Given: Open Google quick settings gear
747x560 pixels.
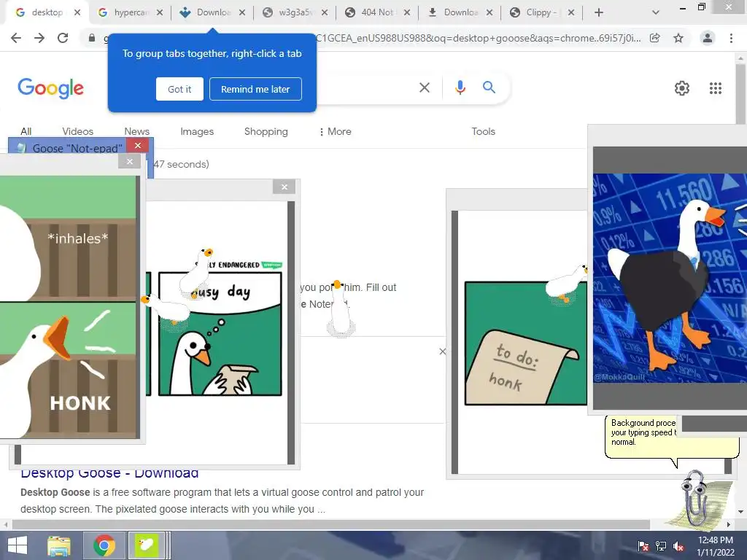Looking at the screenshot, I should coord(682,88).
